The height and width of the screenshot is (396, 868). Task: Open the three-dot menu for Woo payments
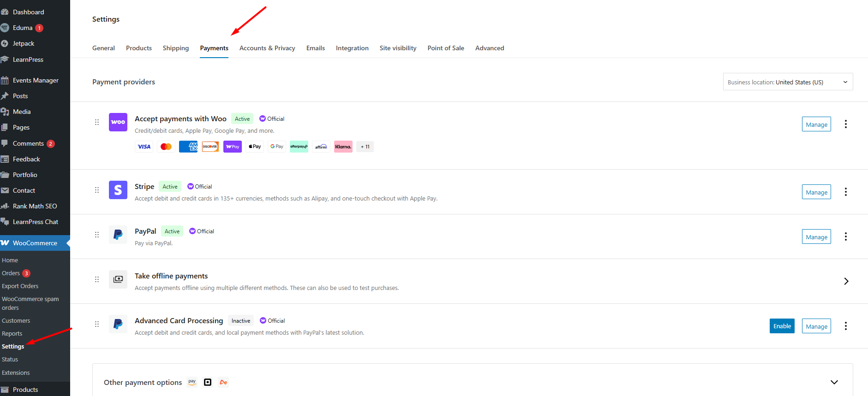pyautogui.click(x=846, y=124)
